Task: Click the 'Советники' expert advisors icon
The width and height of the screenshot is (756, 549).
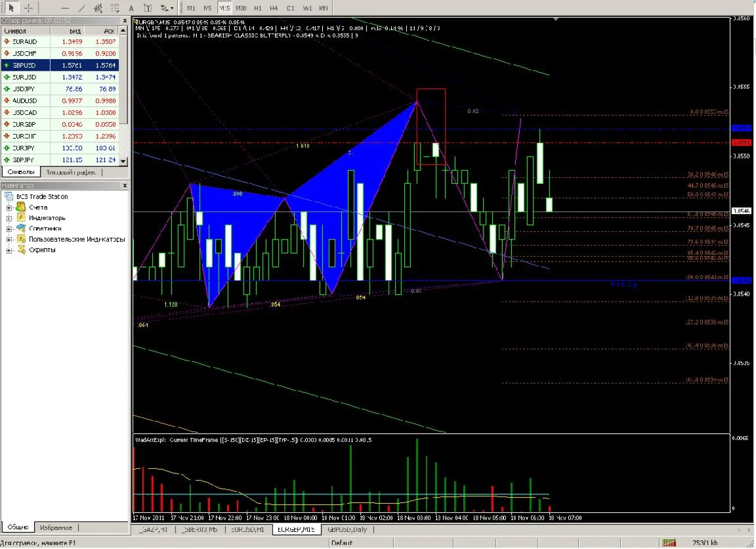Action: tap(21, 228)
